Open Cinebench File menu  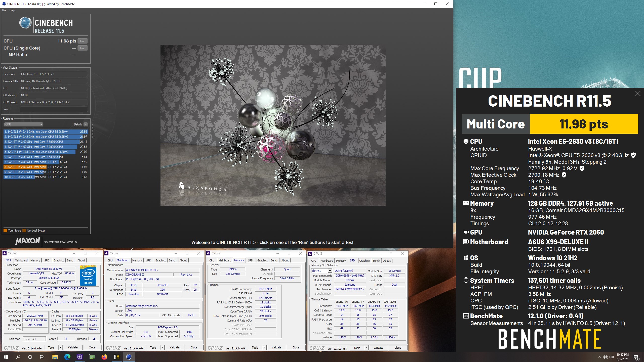click(4, 10)
